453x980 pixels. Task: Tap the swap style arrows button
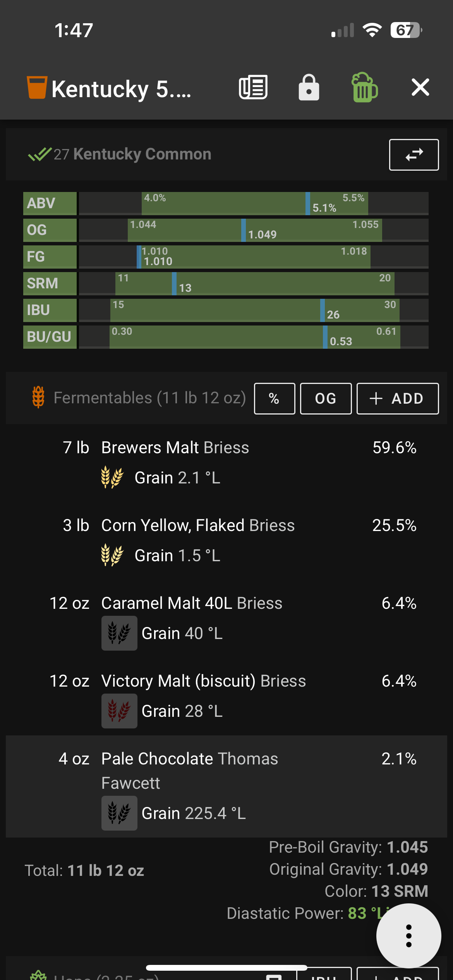click(x=414, y=155)
